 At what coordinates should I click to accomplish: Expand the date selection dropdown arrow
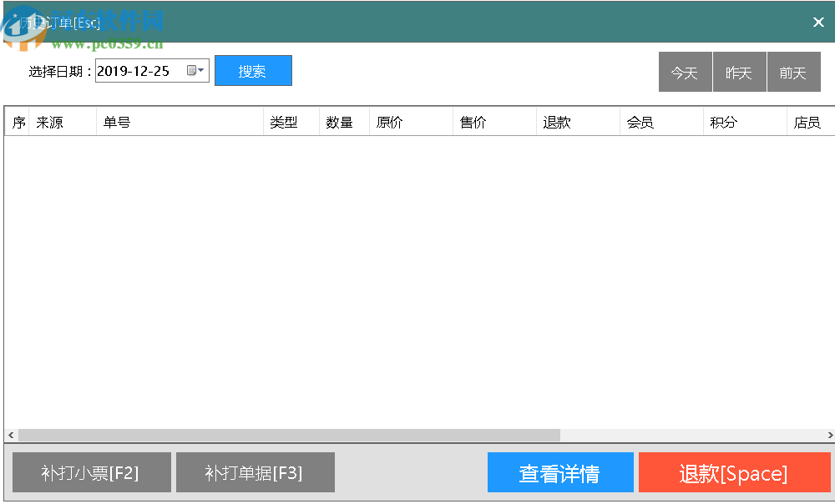coord(202,71)
